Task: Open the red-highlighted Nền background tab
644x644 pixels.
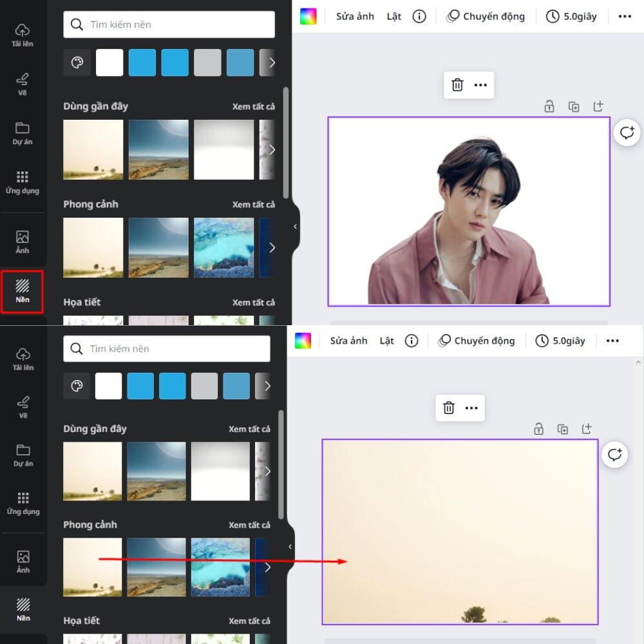Action: [x=22, y=292]
